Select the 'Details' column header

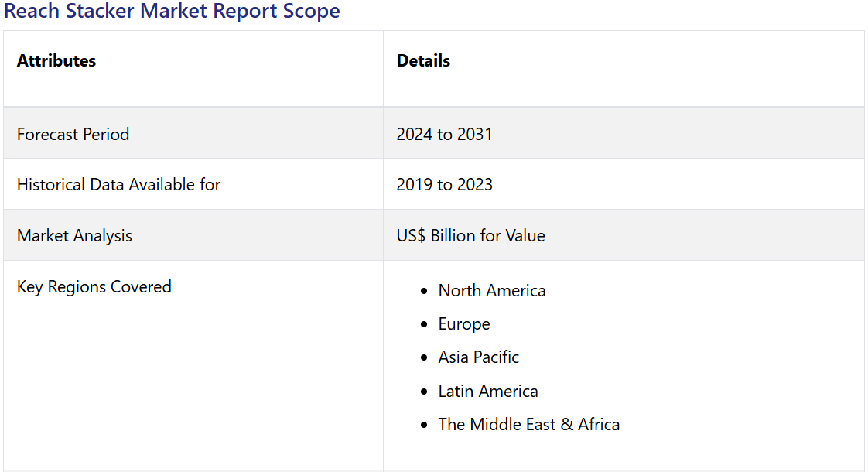423,61
